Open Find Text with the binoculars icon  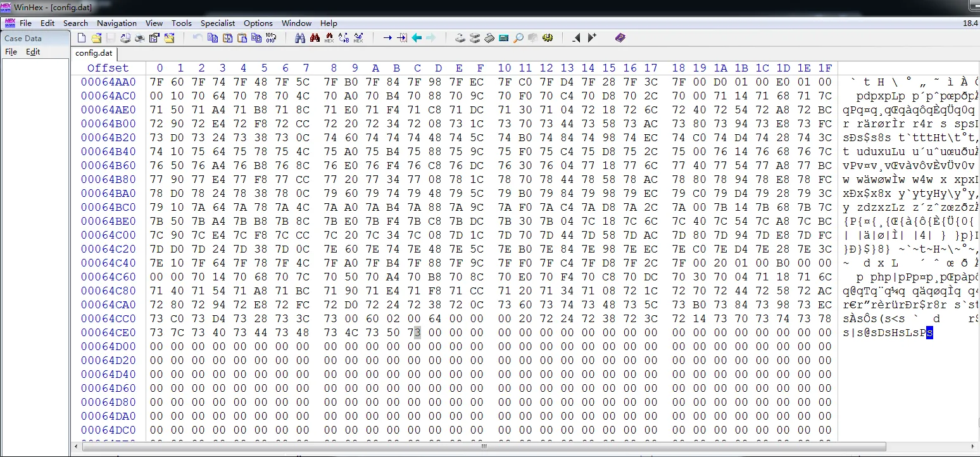pos(300,38)
